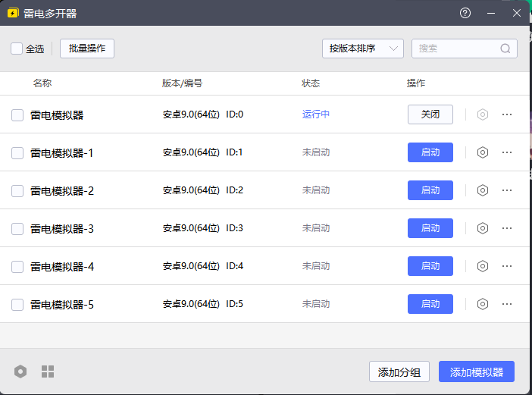Click the 添加分组 add group button
This screenshot has height=395, width=532.
tap(399, 372)
